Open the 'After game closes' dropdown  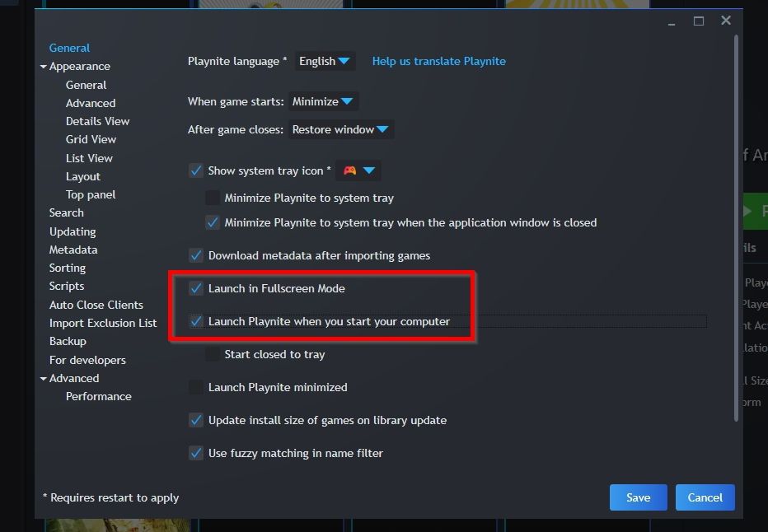(340, 128)
